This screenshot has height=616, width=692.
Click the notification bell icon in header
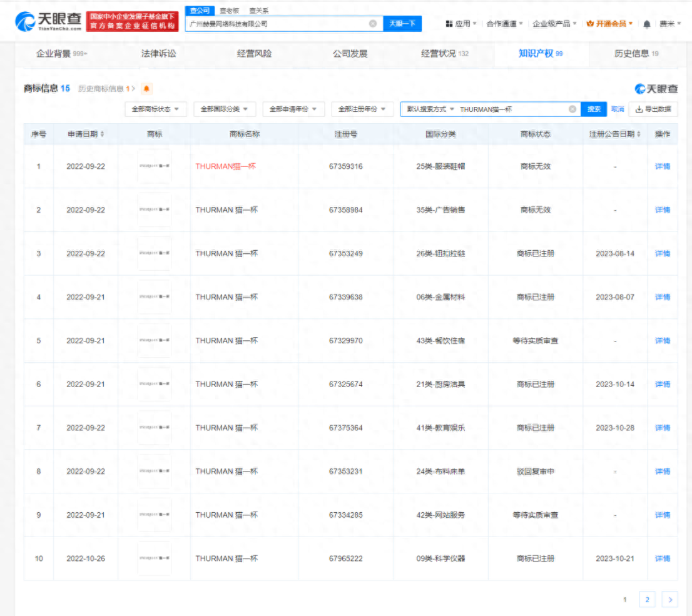pos(646,24)
